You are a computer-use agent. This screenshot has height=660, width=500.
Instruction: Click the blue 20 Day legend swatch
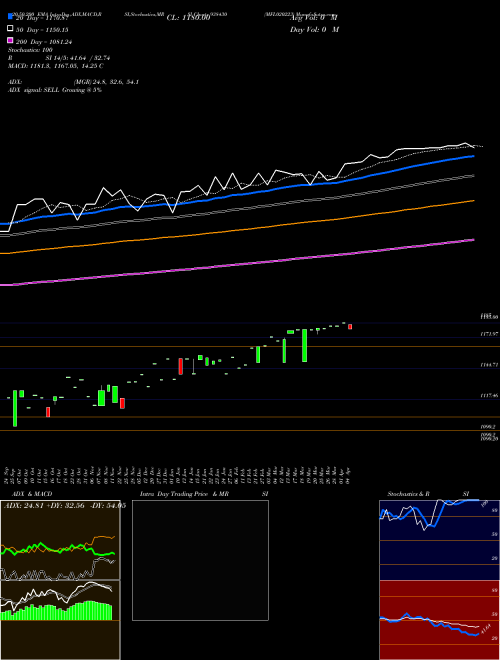pyautogui.click(x=11, y=16)
